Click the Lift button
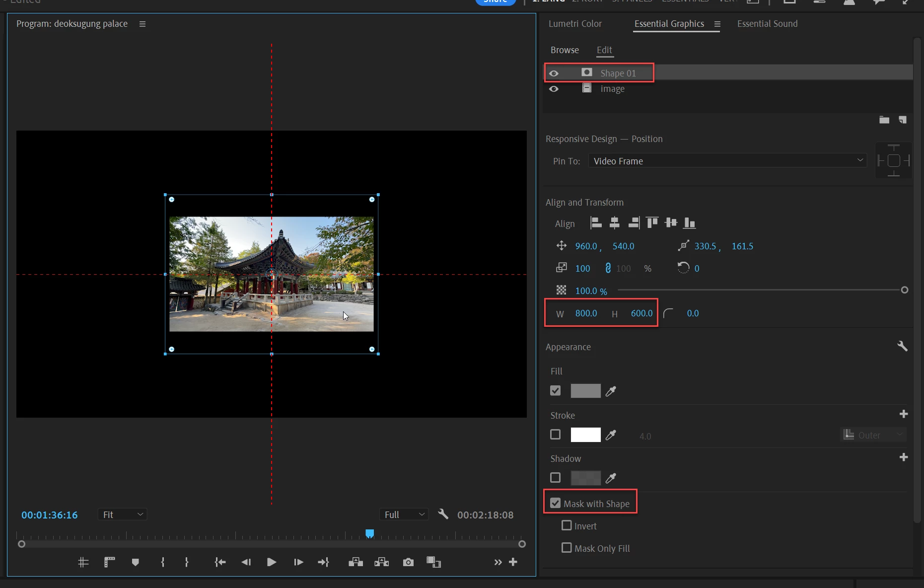 click(355, 562)
